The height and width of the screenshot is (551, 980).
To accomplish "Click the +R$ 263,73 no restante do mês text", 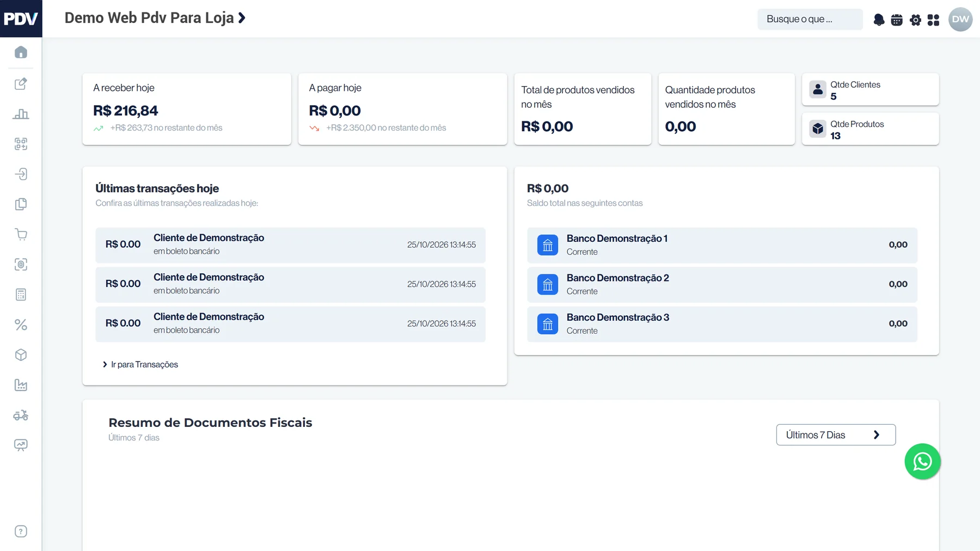I will click(x=166, y=127).
